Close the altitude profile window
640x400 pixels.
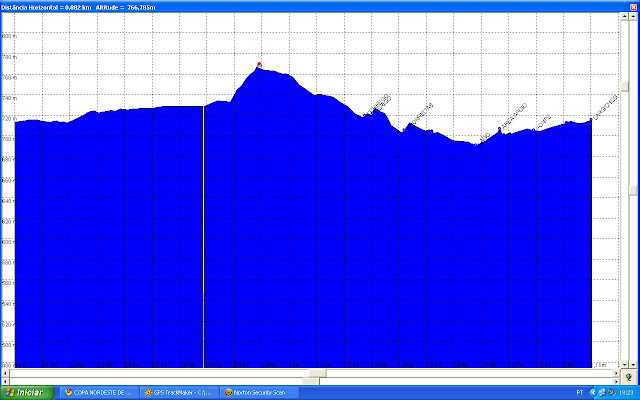pyautogui.click(x=633, y=7)
